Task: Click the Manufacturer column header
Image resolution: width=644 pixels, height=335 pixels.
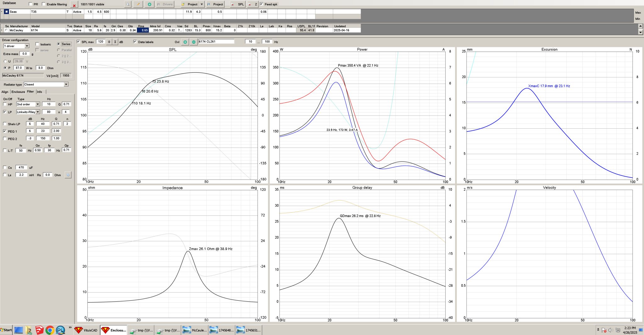Action: click(x=19, y=26)
